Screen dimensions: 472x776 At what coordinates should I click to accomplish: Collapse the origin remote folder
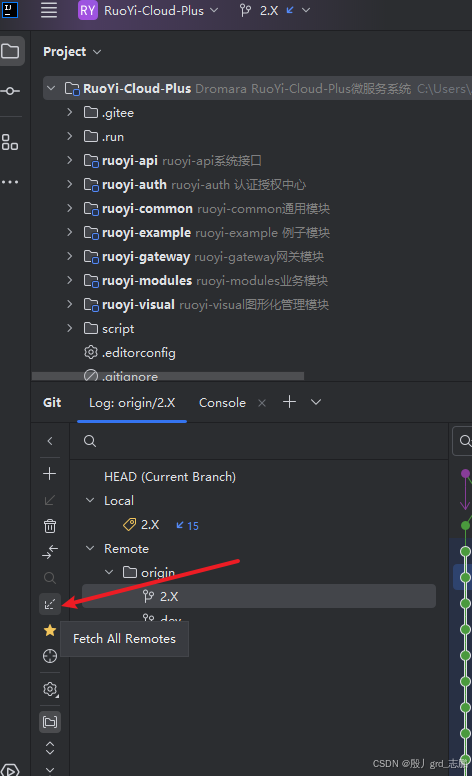[109, 572]
